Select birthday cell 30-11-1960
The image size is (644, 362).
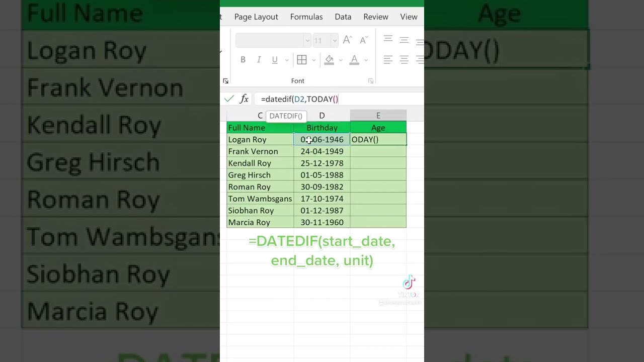tap(322, 222)
